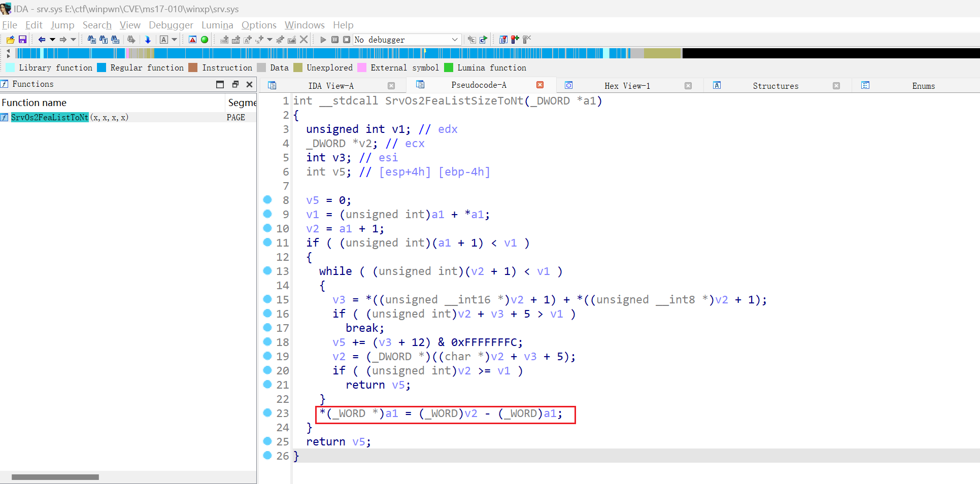Toggle breakpoint dot on line 23
The height and width of the screenshot is (484, 980).
point(267,413)
